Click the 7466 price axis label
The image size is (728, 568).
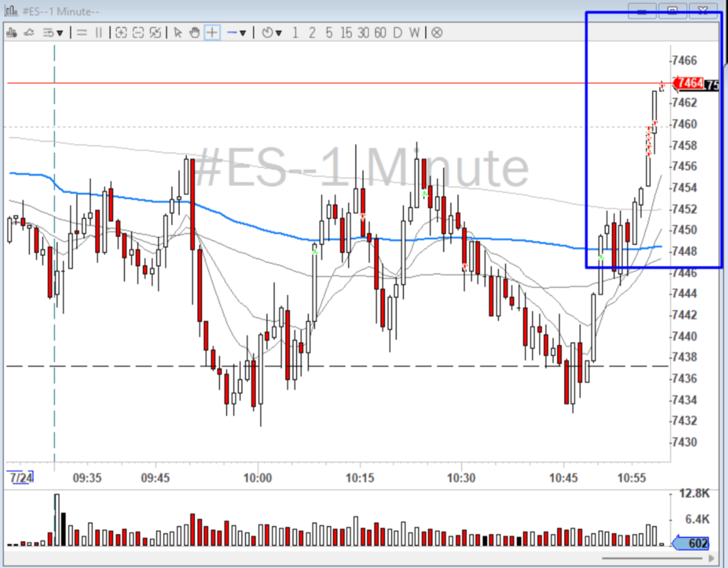coord(684,60)
